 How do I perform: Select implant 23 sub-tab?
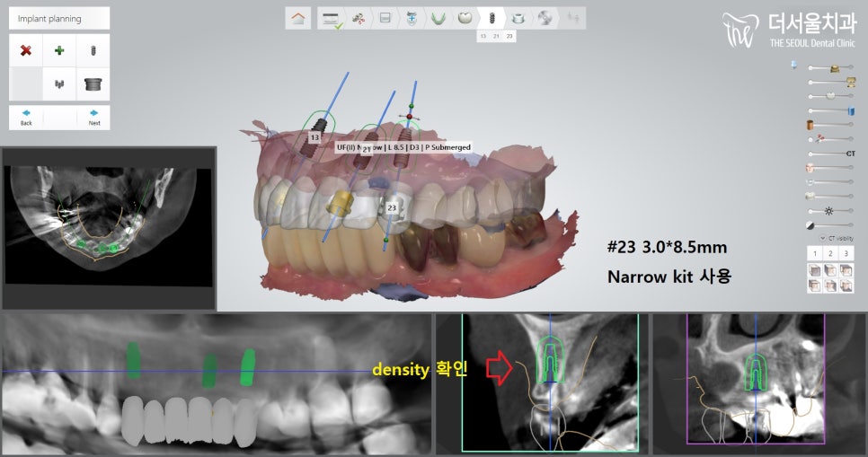coord(509,36)
